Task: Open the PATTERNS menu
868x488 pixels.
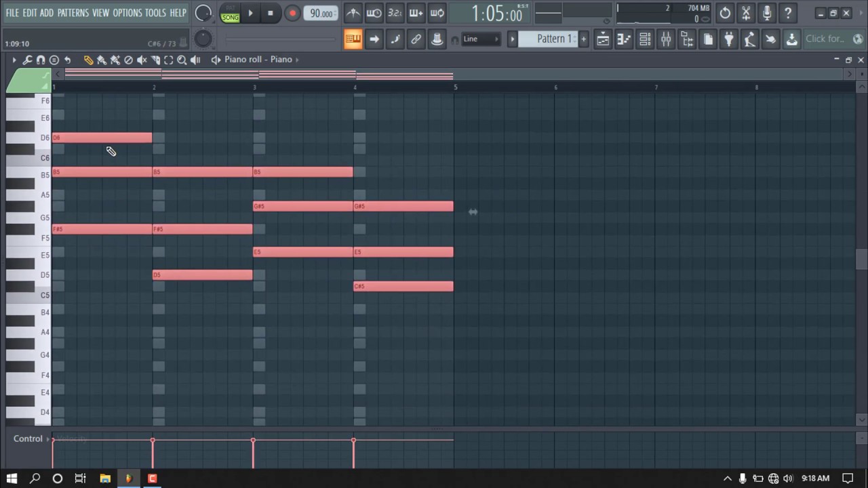Action: tap(73, 13)
